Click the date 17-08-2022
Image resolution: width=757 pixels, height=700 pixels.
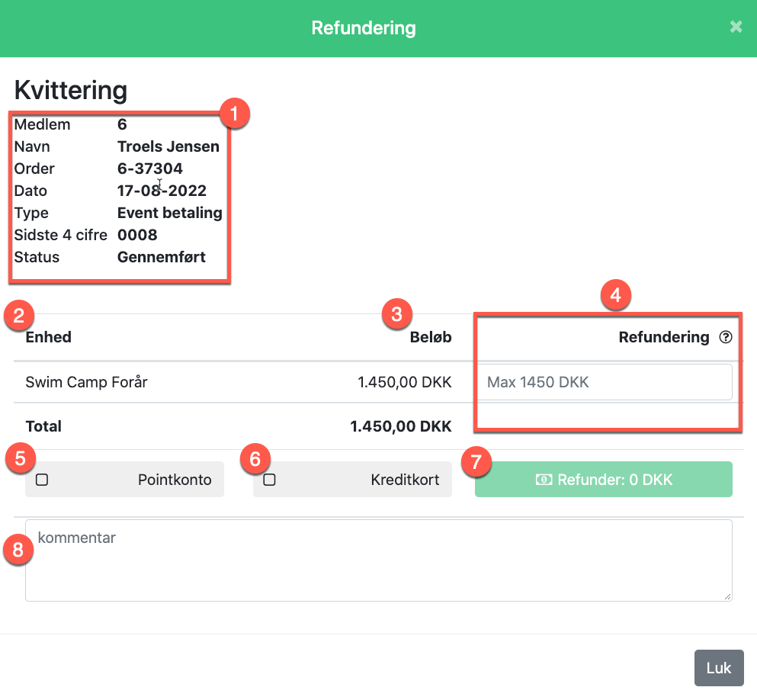pos(162,191)
